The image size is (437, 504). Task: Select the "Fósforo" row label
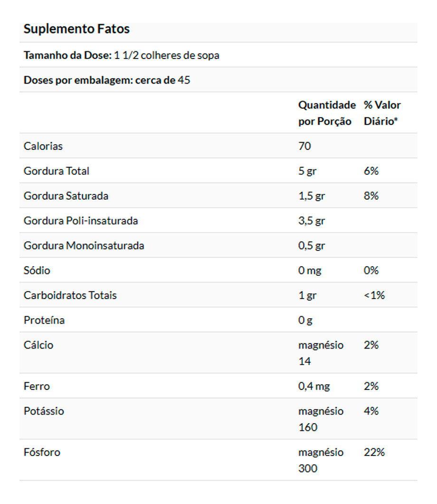click(42, 452)
